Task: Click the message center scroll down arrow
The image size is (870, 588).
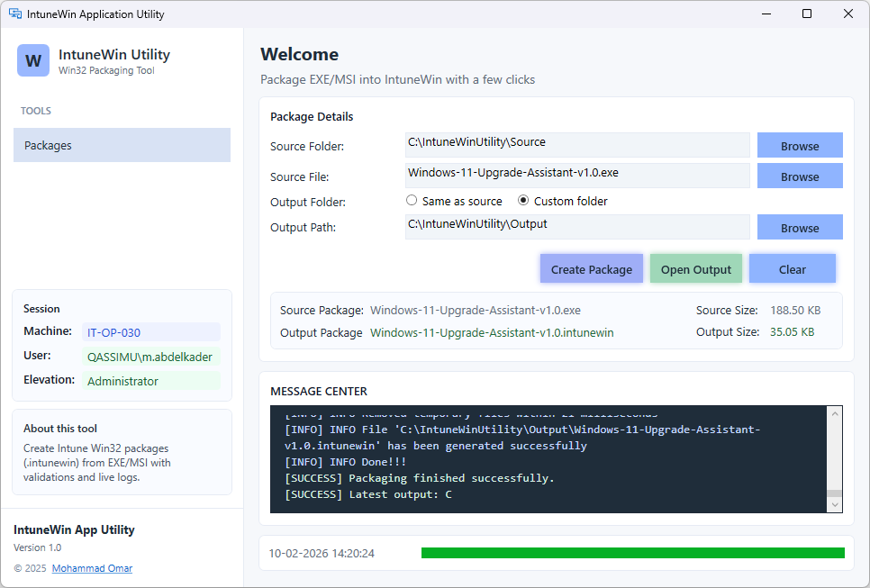Action: pos(835,505)
